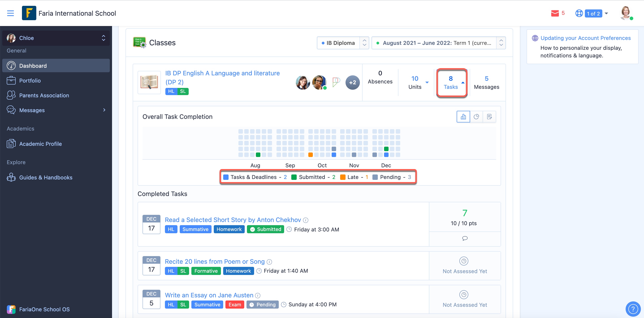The image size is (644, 318).
Task: Click the blue help question button
Action: [633, 309]
